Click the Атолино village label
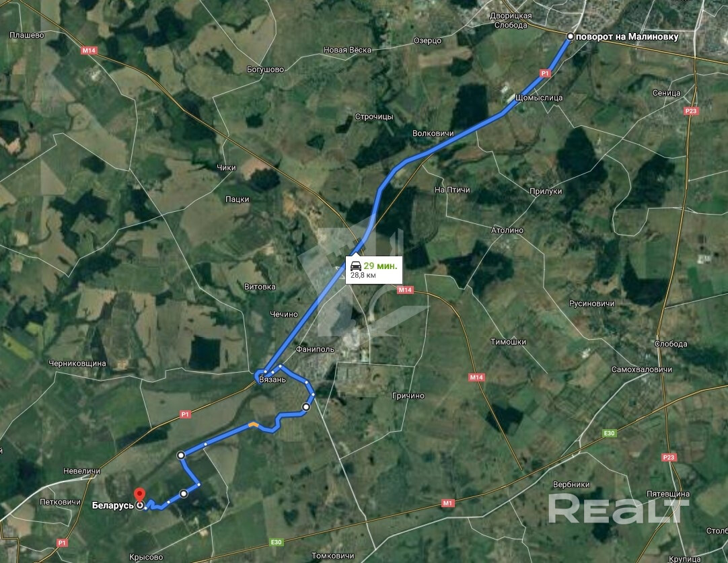 (x=507, y=230)
